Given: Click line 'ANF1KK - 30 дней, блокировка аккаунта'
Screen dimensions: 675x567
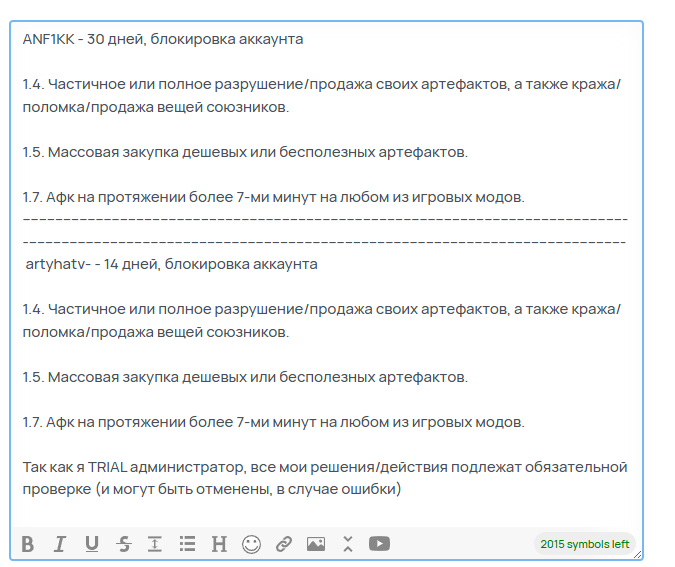Looking at the screenshot, I should coord(163,39).
